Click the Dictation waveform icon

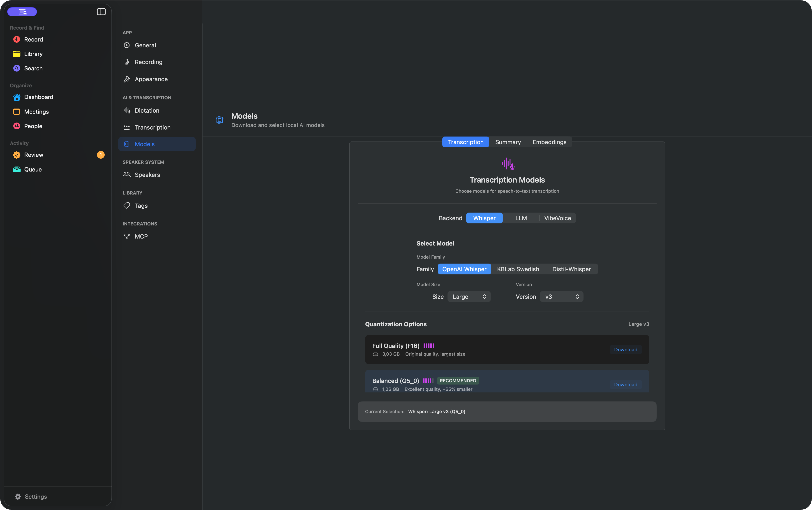(x=127, y=110)
